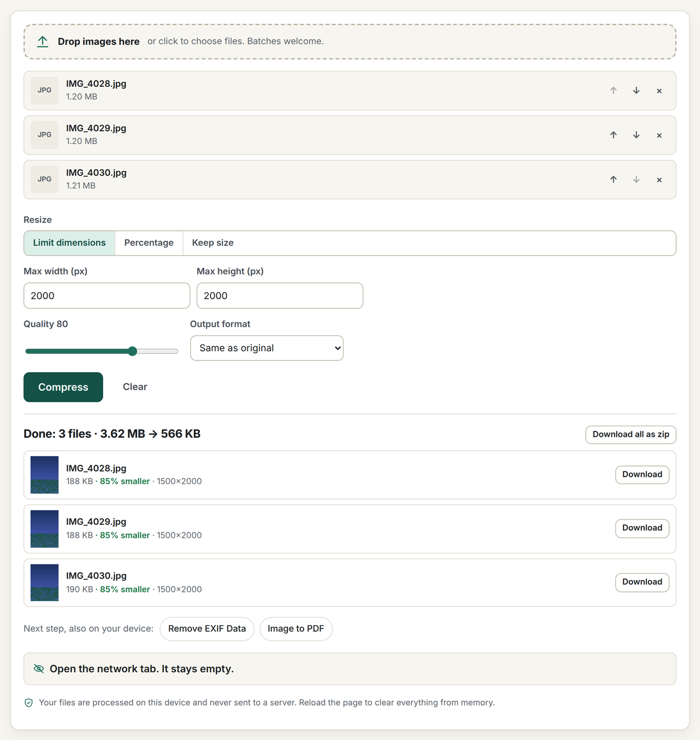
Task: Switch to Percentage resize mode
Action: coord(149,243)
